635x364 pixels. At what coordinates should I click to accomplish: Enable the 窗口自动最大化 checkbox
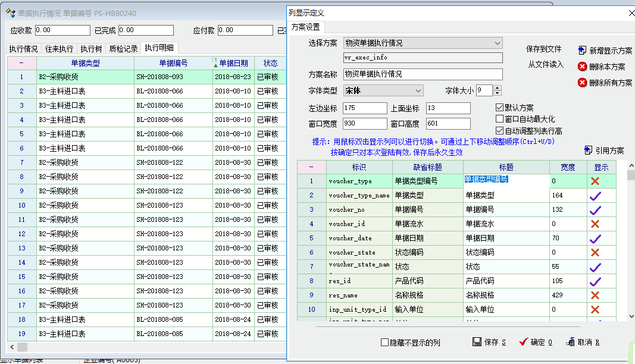click(x=500, y=119)
